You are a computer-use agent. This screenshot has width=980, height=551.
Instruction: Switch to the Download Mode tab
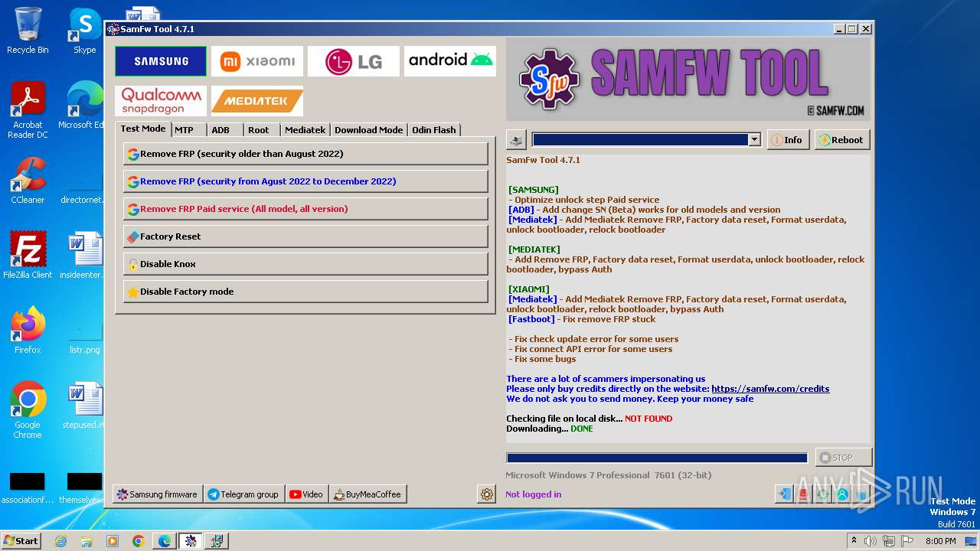[369, 130]
